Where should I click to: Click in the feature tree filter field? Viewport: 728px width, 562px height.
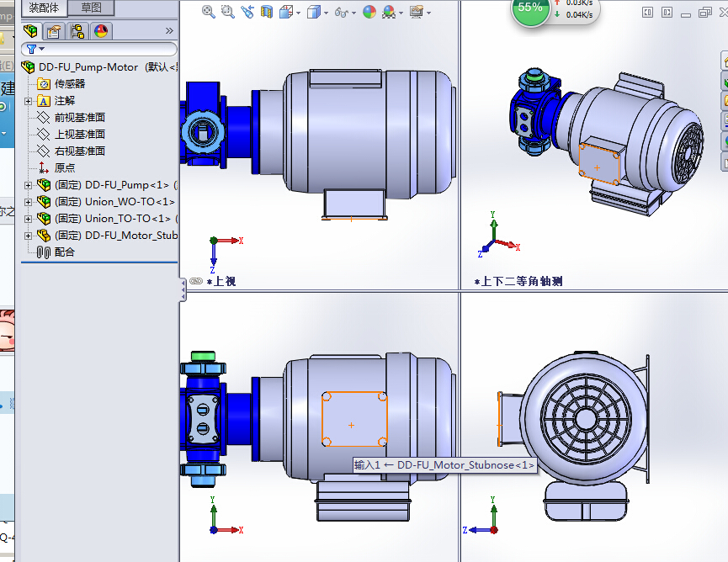point(99,49)
